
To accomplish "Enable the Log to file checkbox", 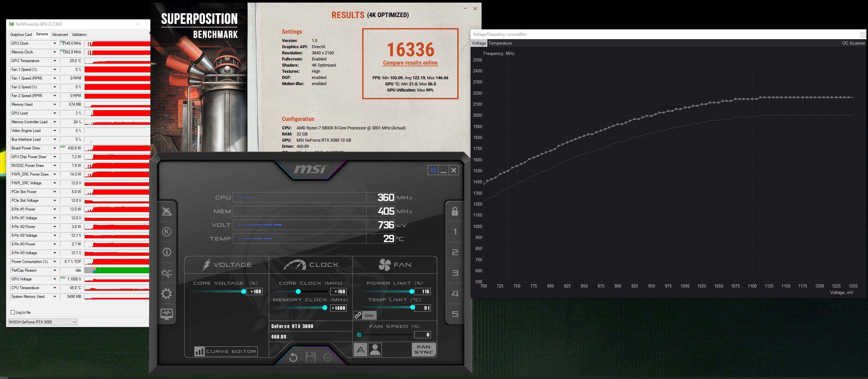I will click(13, 312).
